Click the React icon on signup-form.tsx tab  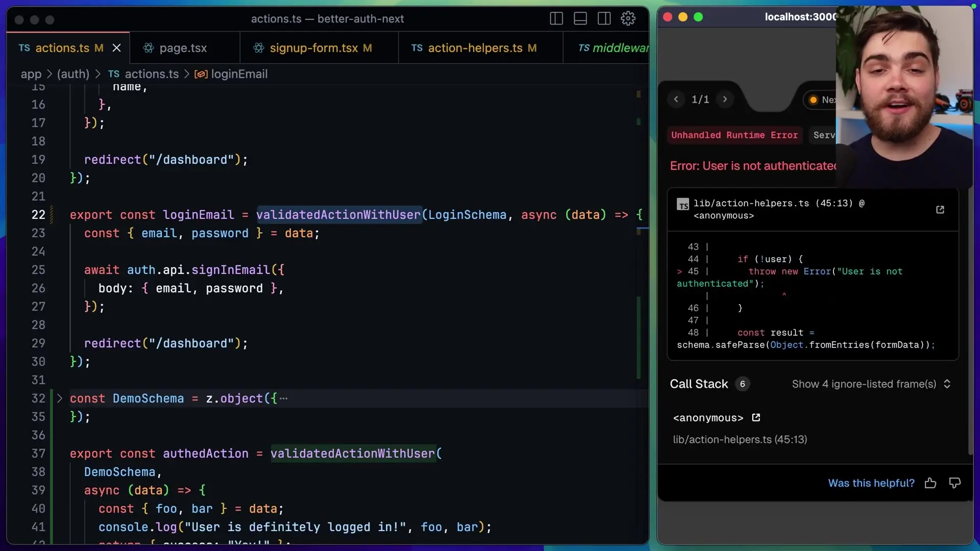[259, 48]
